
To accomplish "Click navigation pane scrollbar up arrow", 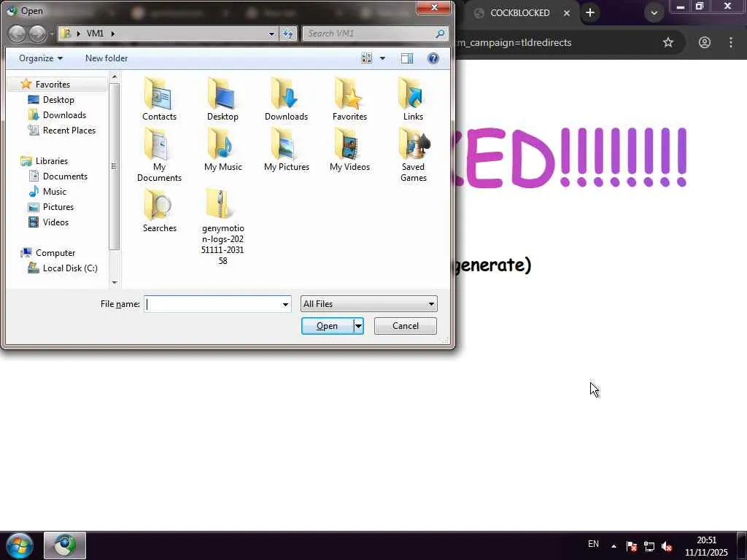I will tap(115, 76).
